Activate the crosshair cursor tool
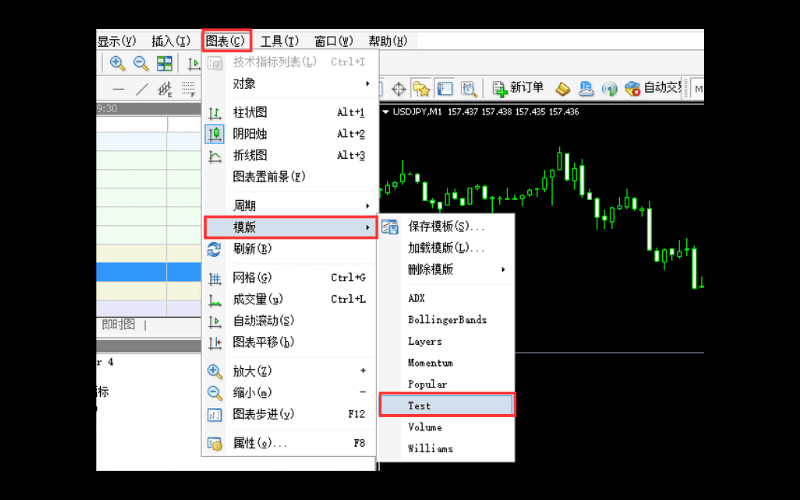 [398, 89]
